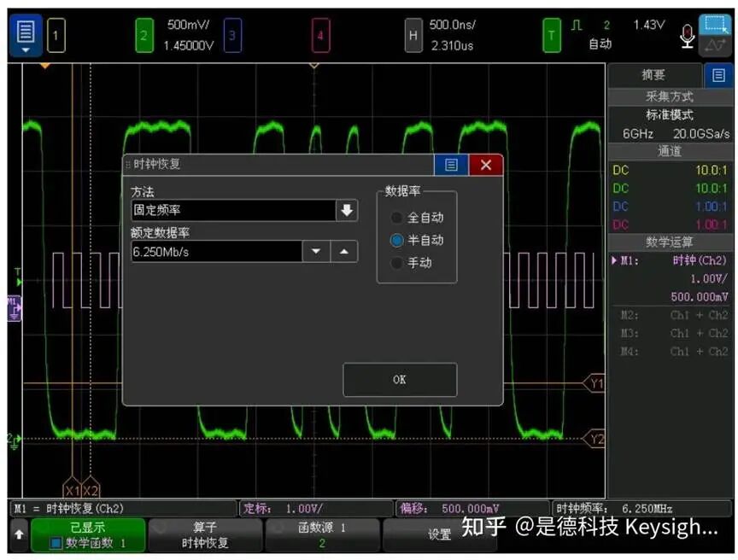Click the Y1 cursor marker
Screen dimensions: 738x560
tap(594, 383)
